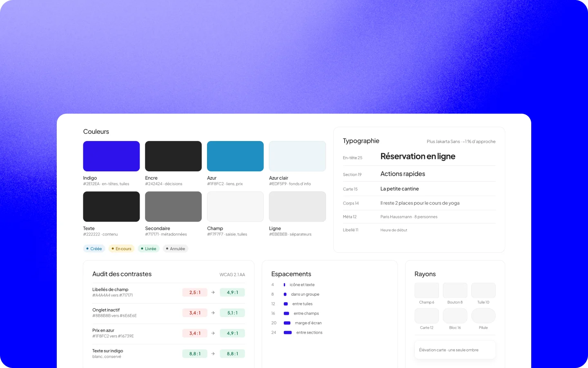
Task: Select the Annulée status pill
Action: point(176,249)
